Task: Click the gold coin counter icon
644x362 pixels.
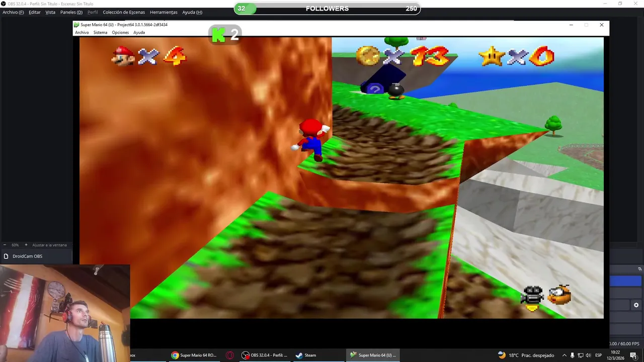Action: tap(368, 55)
